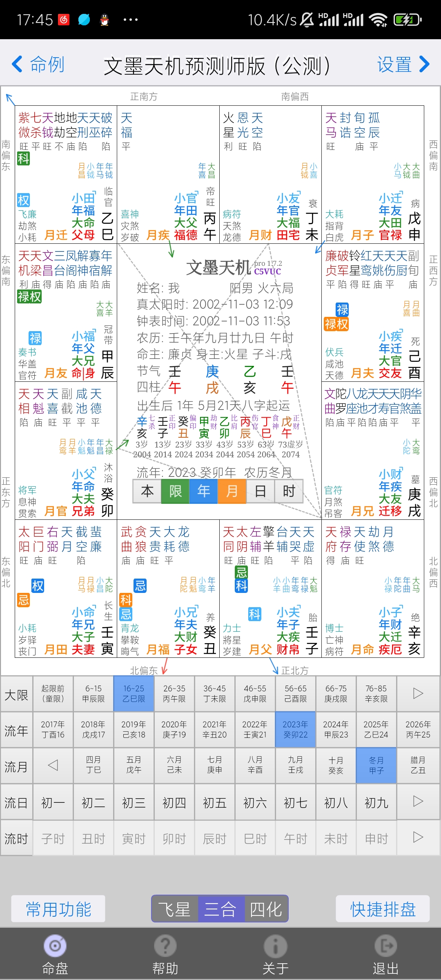
Task: Select 流日 初一
Action: [x=53, y=803]
